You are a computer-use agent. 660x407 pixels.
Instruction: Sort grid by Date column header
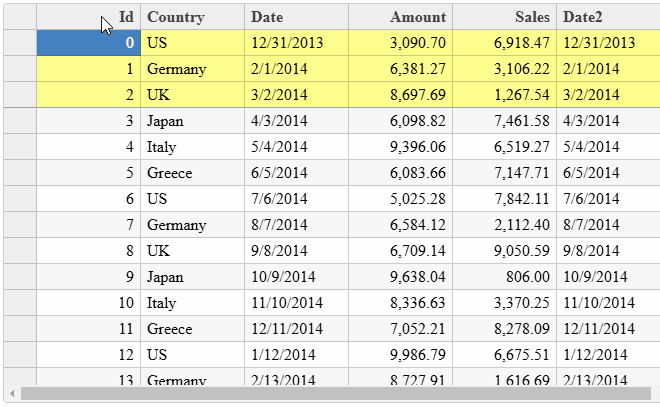pyautogui.click(x=296, y=17)
